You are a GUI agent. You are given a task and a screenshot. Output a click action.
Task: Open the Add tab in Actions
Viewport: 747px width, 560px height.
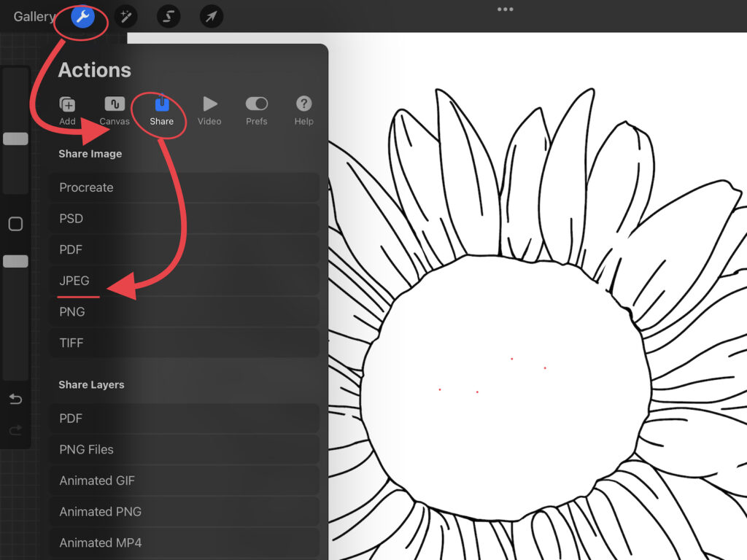tap(67, 111)
